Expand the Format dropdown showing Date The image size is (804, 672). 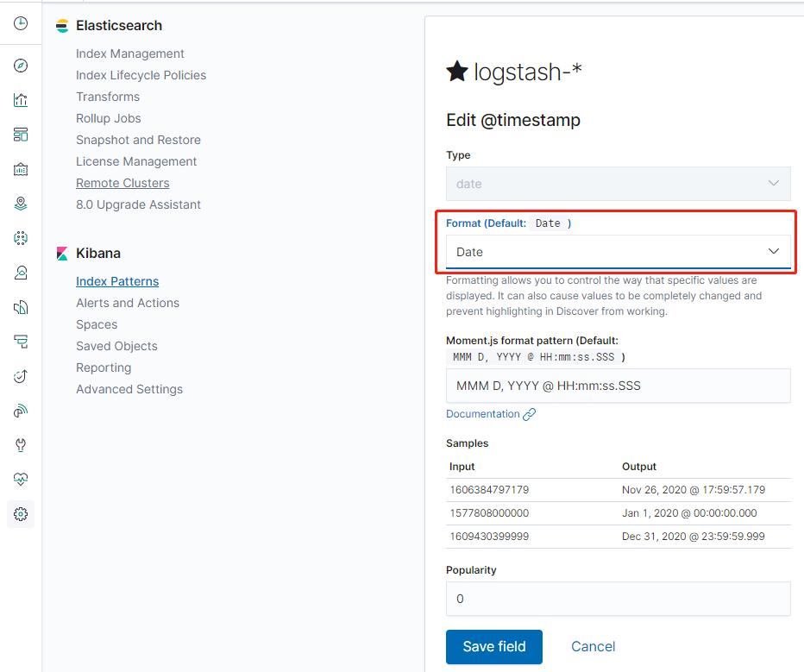click(618, 252)
